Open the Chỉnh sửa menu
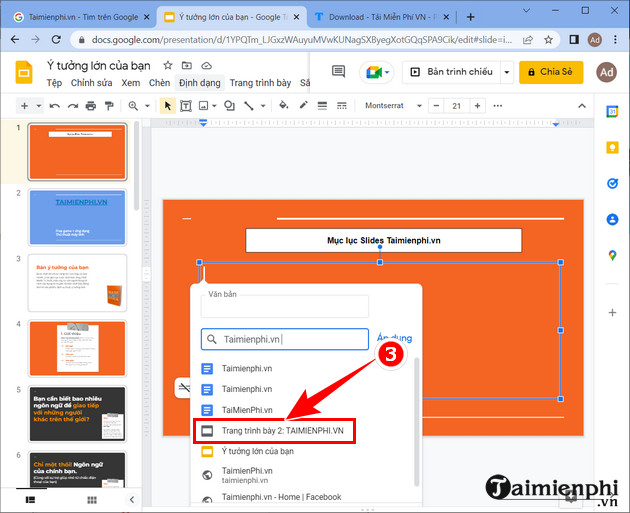 pyautogui.click(x=92, y=83)
